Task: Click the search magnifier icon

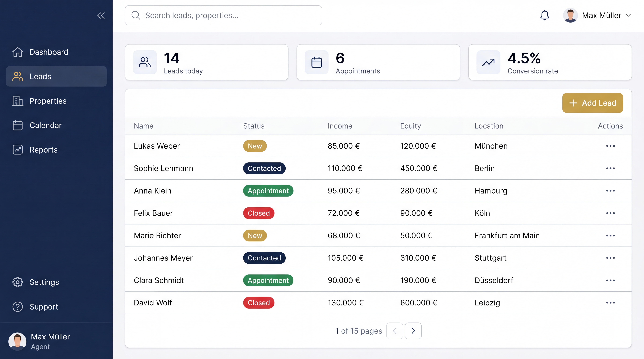Action: point(135,15)
